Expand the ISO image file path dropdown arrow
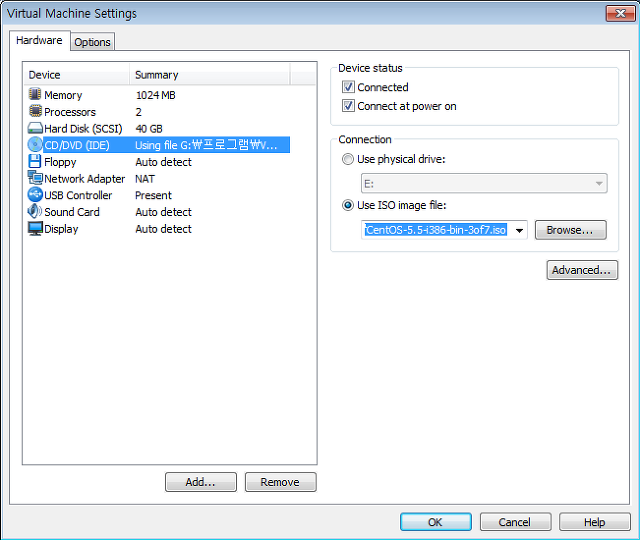 click(x=519, y=230)
